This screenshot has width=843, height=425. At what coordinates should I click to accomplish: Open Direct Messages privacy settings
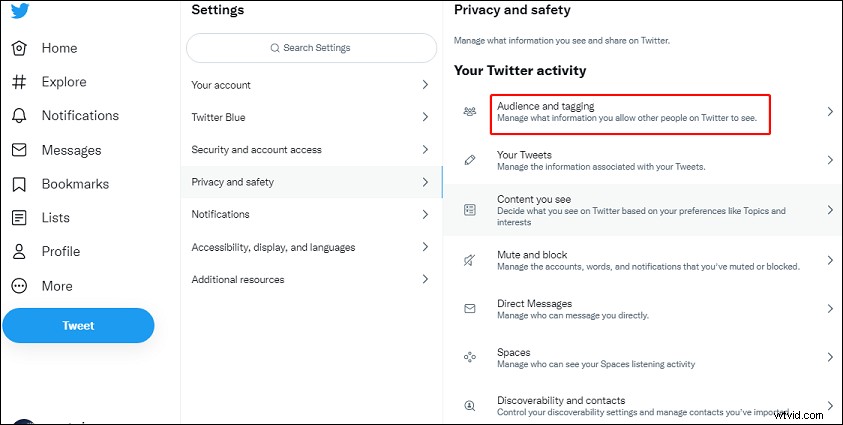tap(643, 309)
